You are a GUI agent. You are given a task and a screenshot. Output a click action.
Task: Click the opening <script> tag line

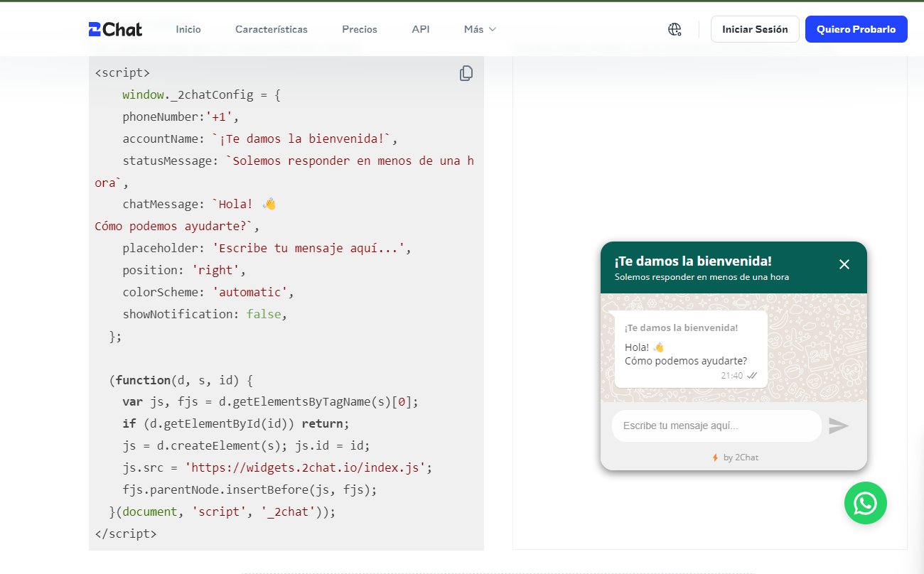point(122,72)
